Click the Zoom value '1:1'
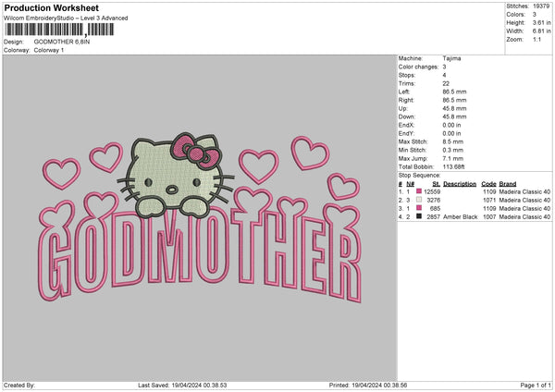Screen dimensions: 555x392 pos(536,39)
